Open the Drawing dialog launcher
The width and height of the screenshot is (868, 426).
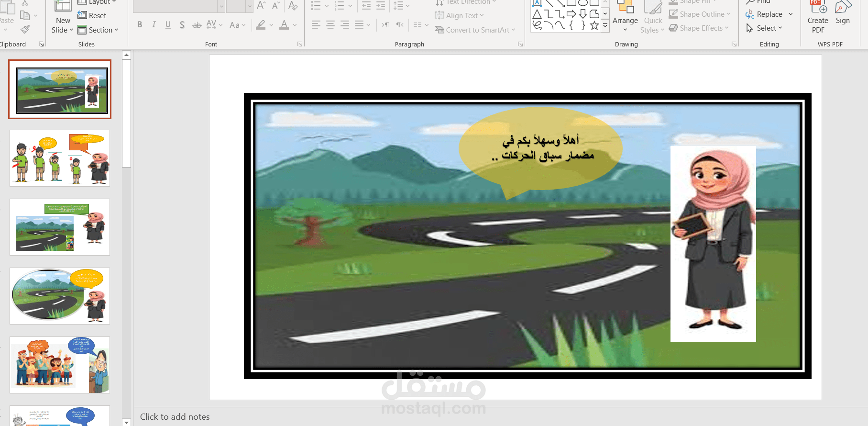point(734,44)
